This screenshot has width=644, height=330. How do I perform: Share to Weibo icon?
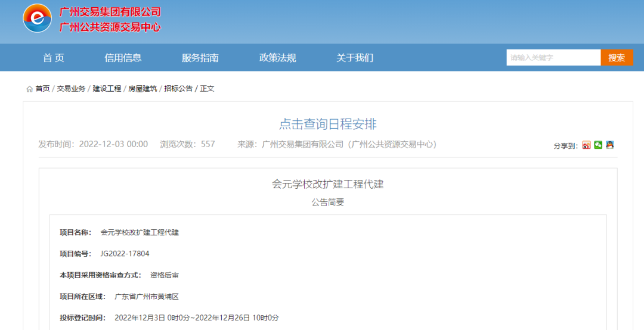(x=586, y=145)
